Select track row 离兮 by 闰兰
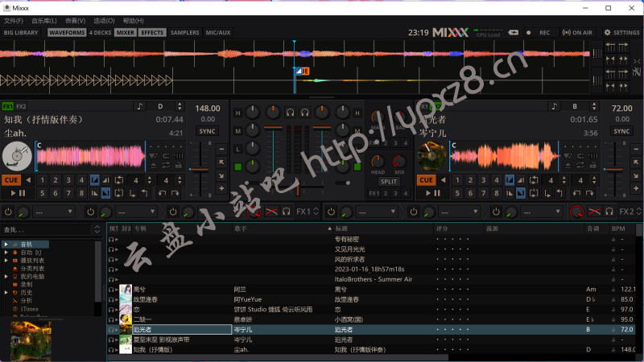This screenshot has height=362, width=644. pos(372,290)
